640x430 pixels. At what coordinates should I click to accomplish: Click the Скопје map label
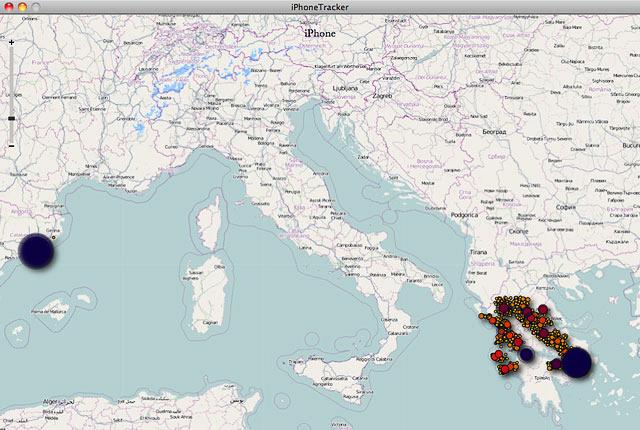(518, 231)
